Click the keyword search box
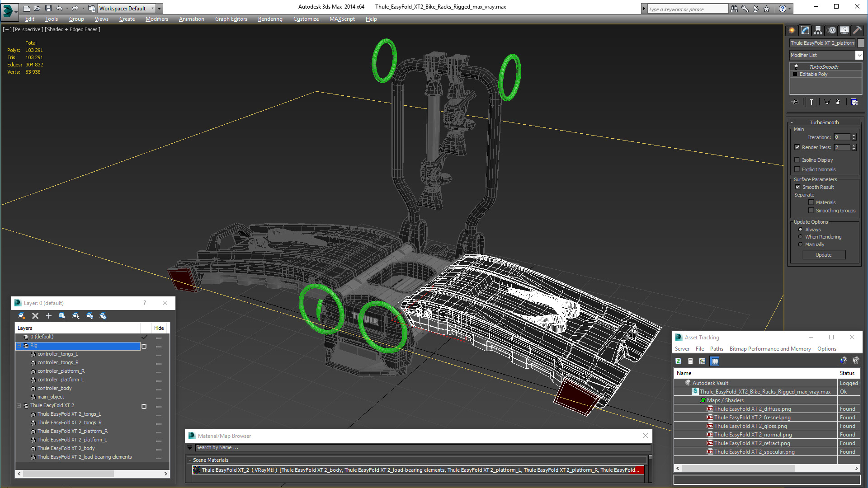This screenshot has height=488, width=868. coord(687,9)
